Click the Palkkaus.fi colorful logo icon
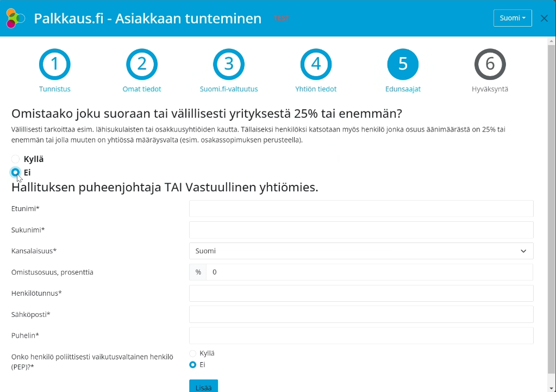Viewport: 556px width, 392px height. coord(15,18)
